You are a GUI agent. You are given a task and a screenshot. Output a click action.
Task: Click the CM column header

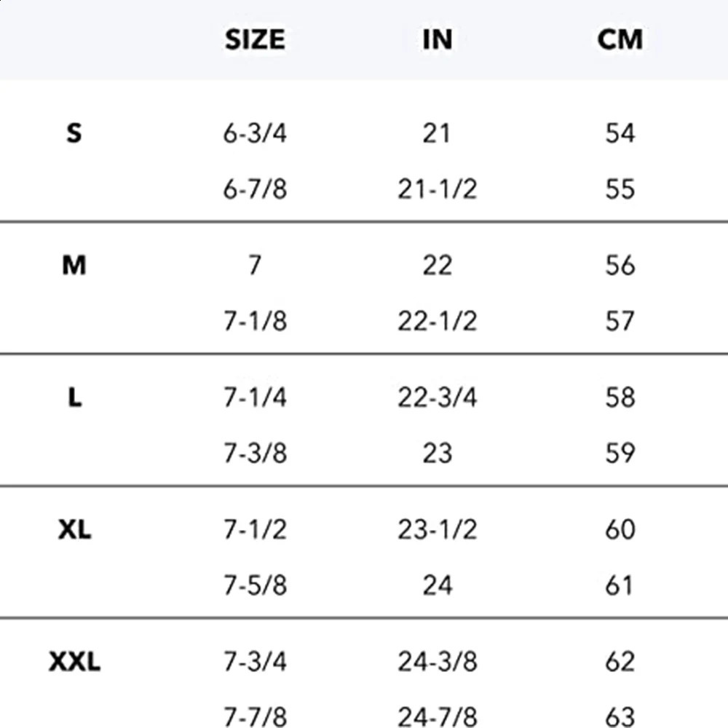620,39
